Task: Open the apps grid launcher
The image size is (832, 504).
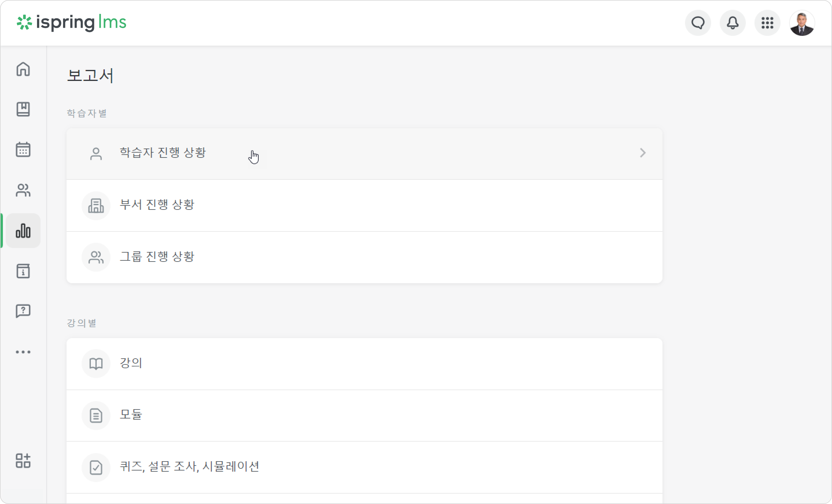Action: coord(767,23)
